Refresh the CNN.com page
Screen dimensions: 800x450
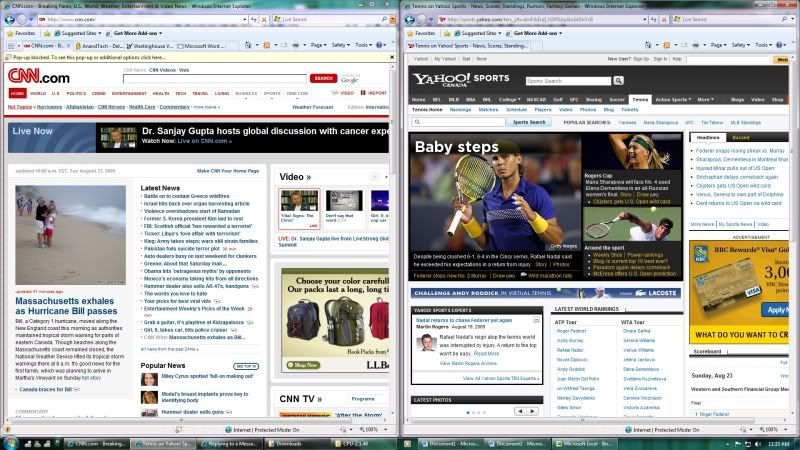(x=254, y=20)
